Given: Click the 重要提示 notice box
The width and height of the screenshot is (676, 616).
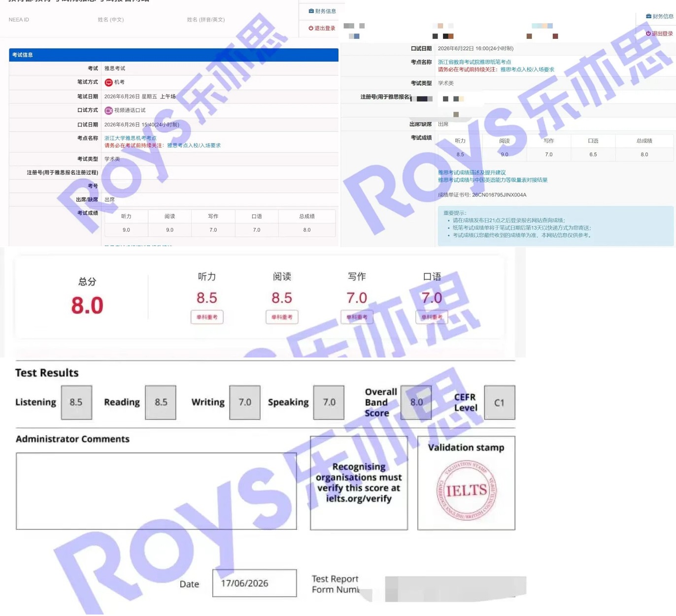Looking at the screenshot, I should coord(555,226).
